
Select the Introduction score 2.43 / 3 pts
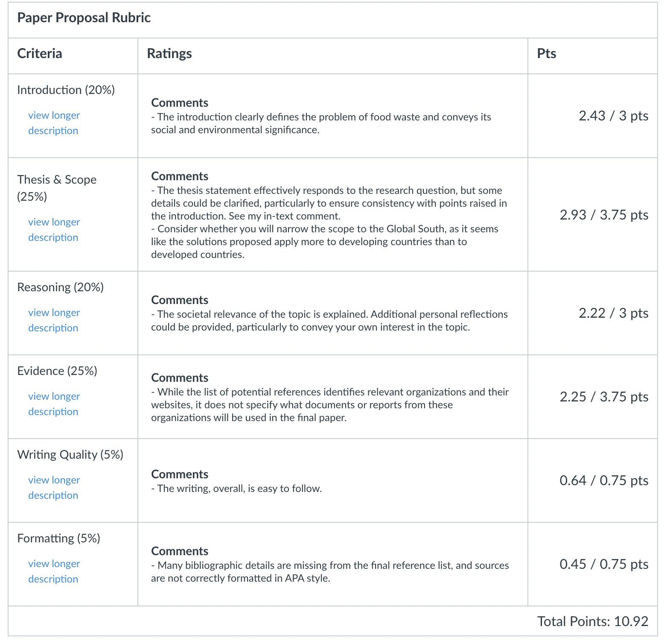coord(613,116)
